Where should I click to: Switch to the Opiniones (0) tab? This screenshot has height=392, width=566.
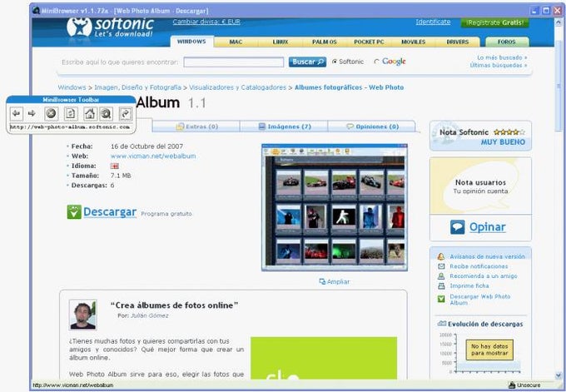372,127
